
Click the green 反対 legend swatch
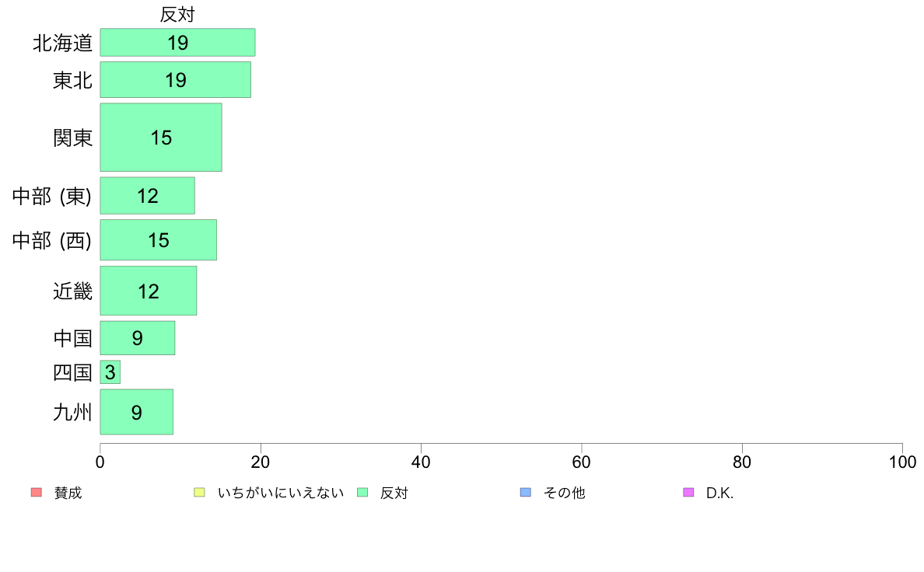362,493
